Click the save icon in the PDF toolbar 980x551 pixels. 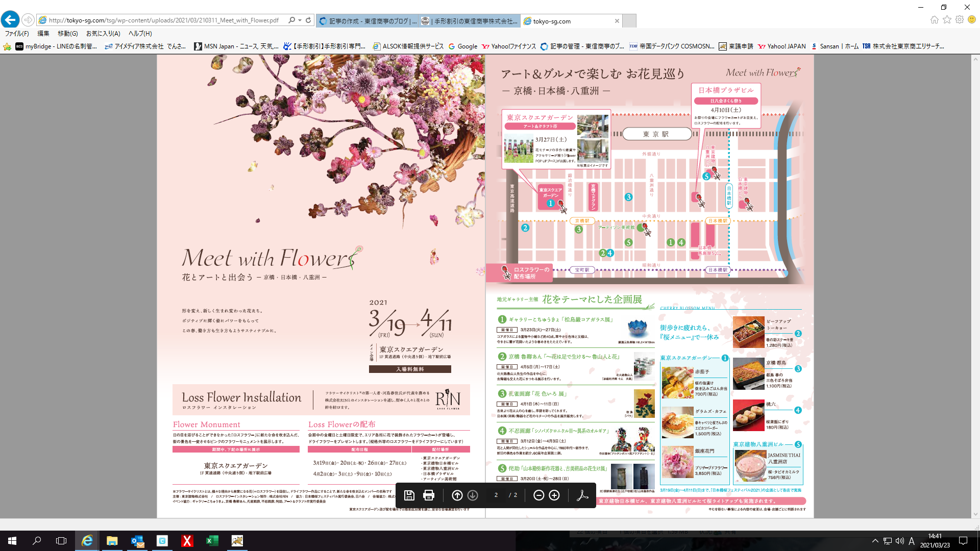(x=409, y=495)
